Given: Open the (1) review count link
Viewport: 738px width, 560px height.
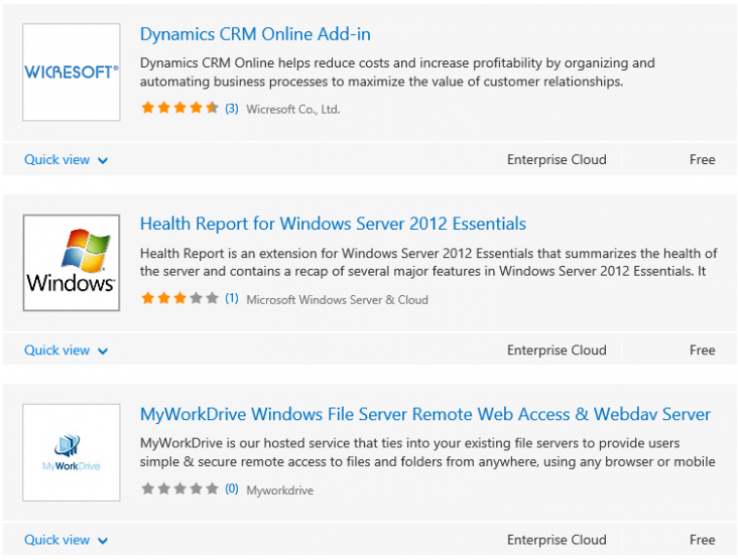Looking at the screenshot, I should tap(231, 299).
